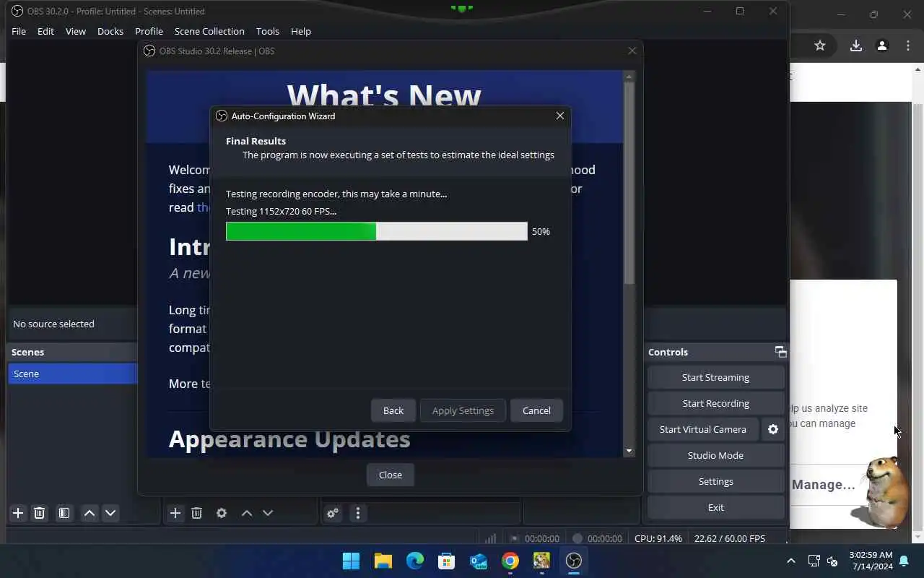
Task: Enable Studio Mode
Action: pyautogui.click(x=715, y=455)
